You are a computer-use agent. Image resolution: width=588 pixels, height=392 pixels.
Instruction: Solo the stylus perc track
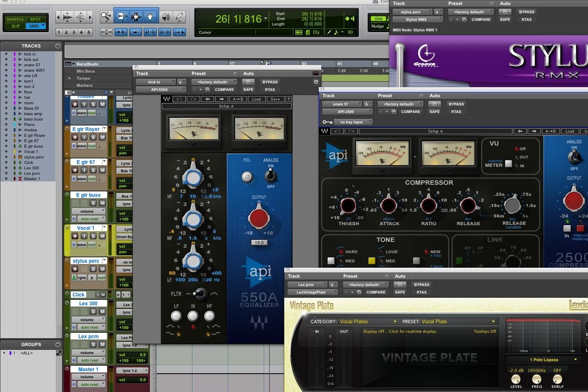coord(93,269)
